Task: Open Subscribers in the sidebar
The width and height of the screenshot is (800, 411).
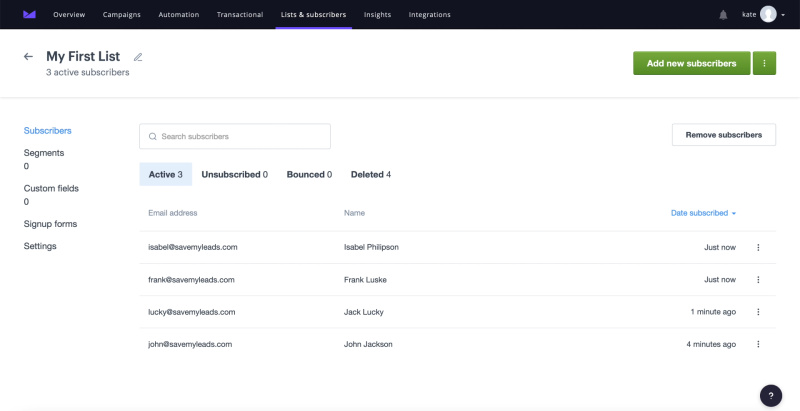Action: (x=47, y=131)
